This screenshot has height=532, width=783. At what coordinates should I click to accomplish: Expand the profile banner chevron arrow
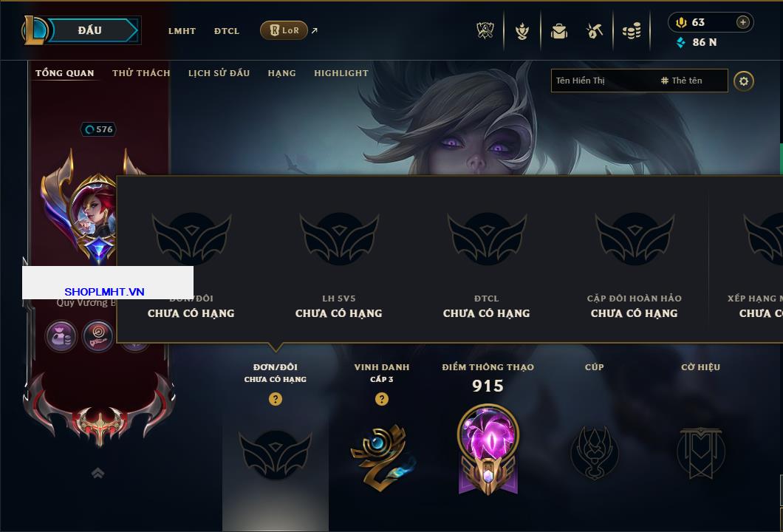[98, 473]
